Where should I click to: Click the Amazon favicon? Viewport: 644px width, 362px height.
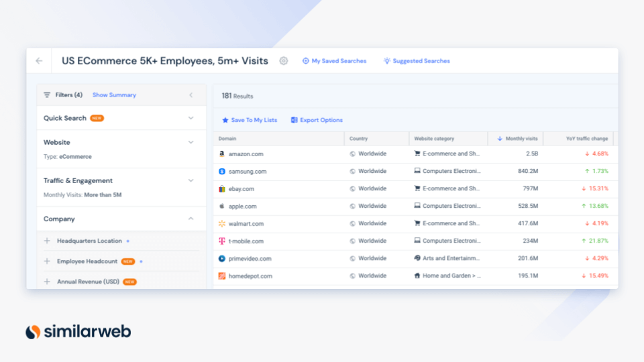click(x=222, y=154)
